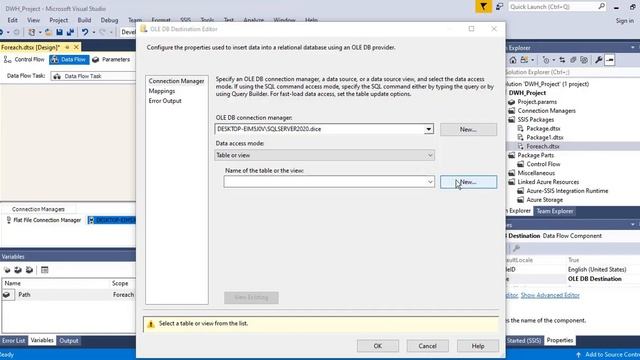This screenshot has height=360, width=640.
Task: Click Help in OLE DB Destination Editor
Action: coord(478,346)
